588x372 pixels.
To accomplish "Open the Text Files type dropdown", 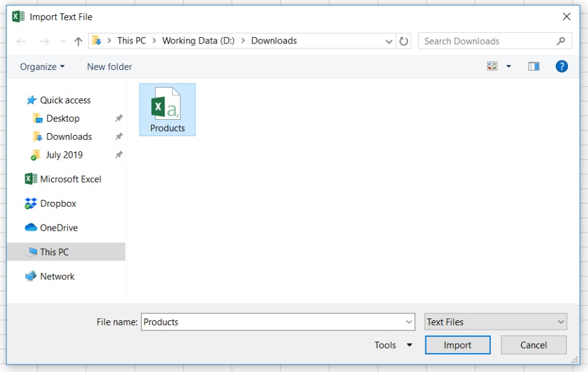I will tap(496, 322).
